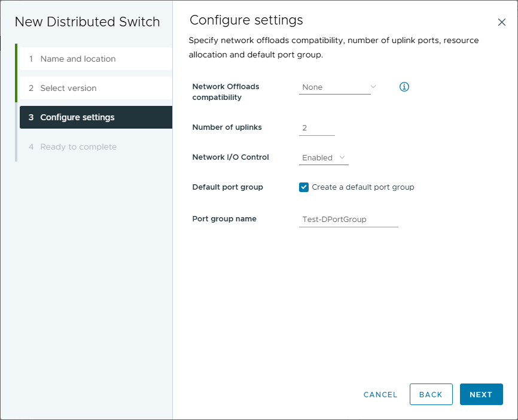The height and width of the screenshot is (420, 518).
Task: Return to step 2 Select version
Action: (x=68, y=88)
